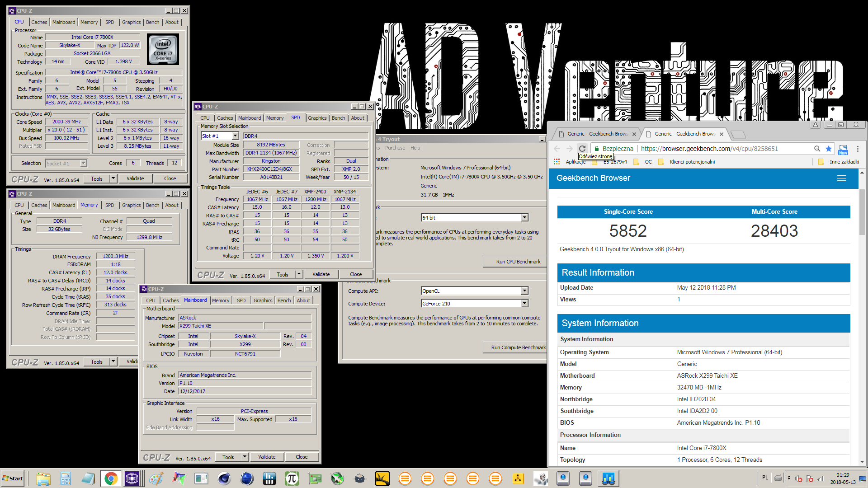Open Slot #1 dropdown in SPD window
The height and width of the screenshot is (488, 868).
[x=235, y=136]
